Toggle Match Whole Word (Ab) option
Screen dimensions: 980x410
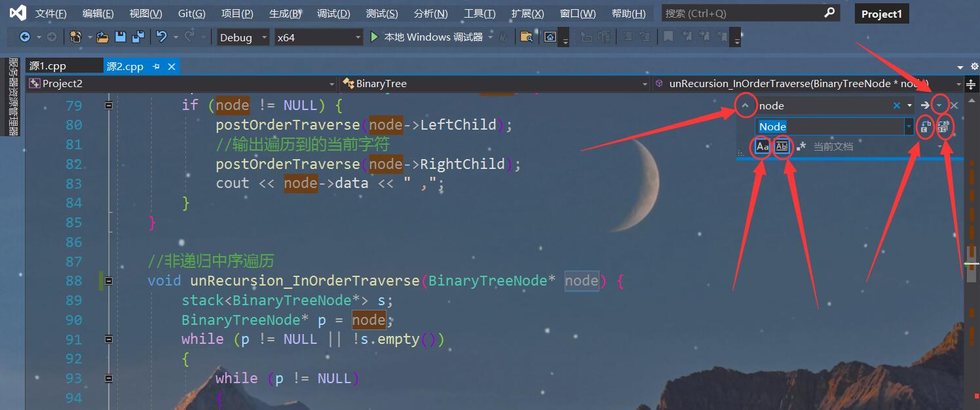click(x=782, y=147)
